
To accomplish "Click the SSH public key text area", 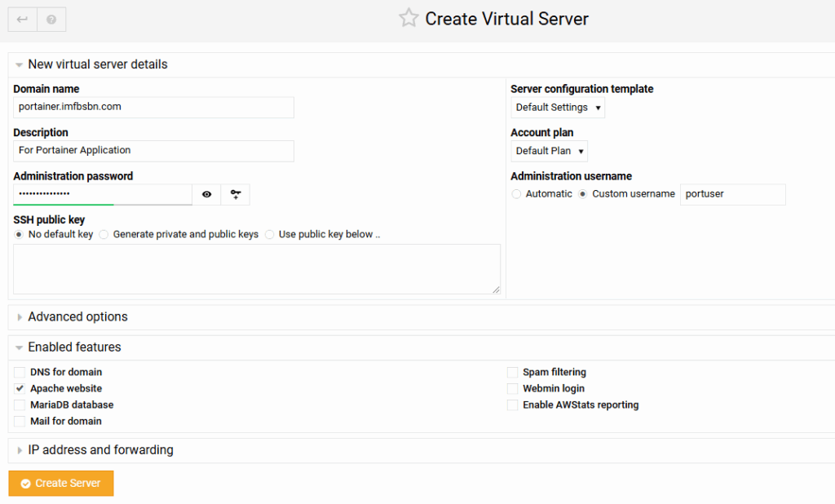I will click(x=257, y=268).
